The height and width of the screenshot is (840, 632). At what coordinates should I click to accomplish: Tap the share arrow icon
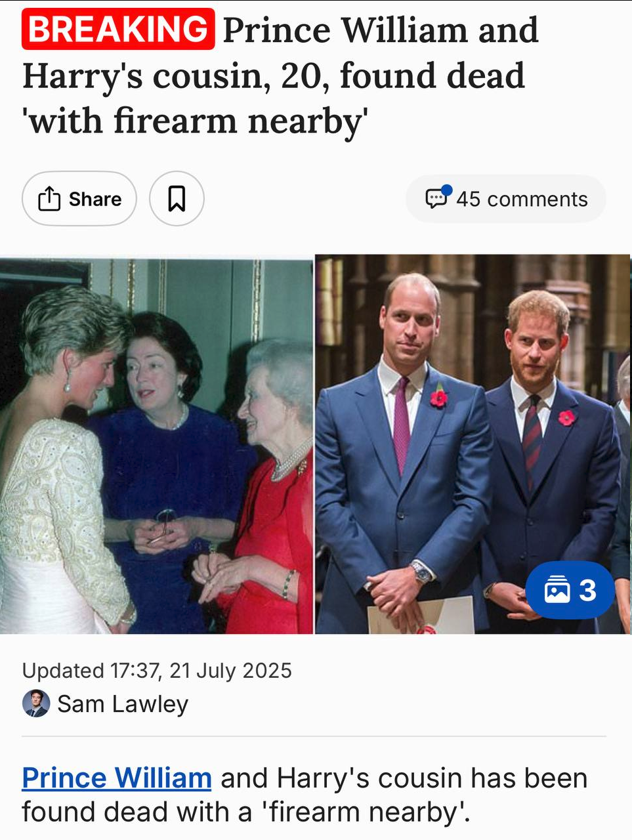click(x=49, y=199)
